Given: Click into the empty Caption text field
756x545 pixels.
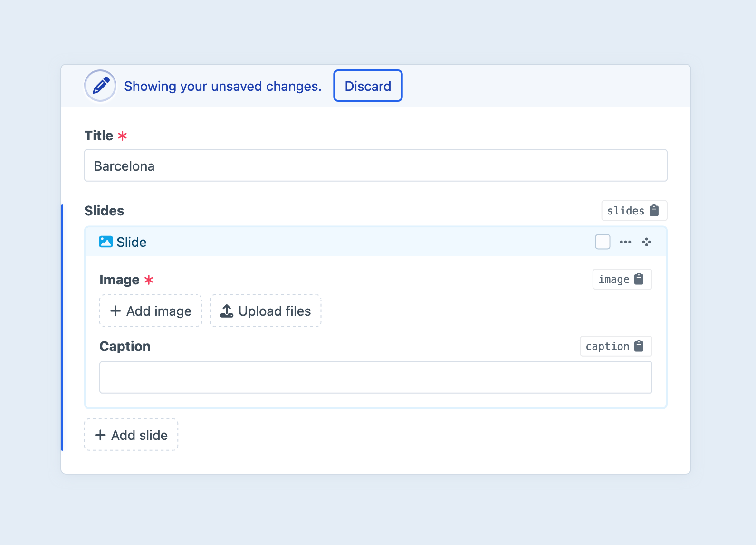Looking at the screenshot, I should click(375, 378).
